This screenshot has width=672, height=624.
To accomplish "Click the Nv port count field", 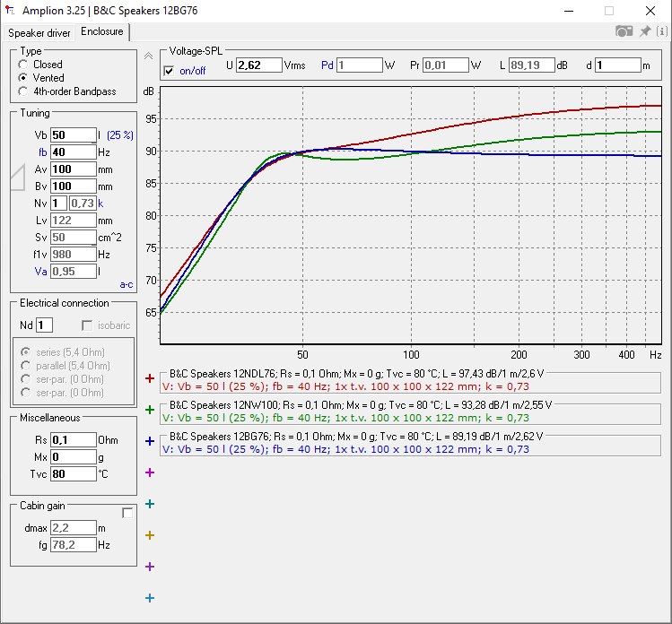I will tap(58, 204).
